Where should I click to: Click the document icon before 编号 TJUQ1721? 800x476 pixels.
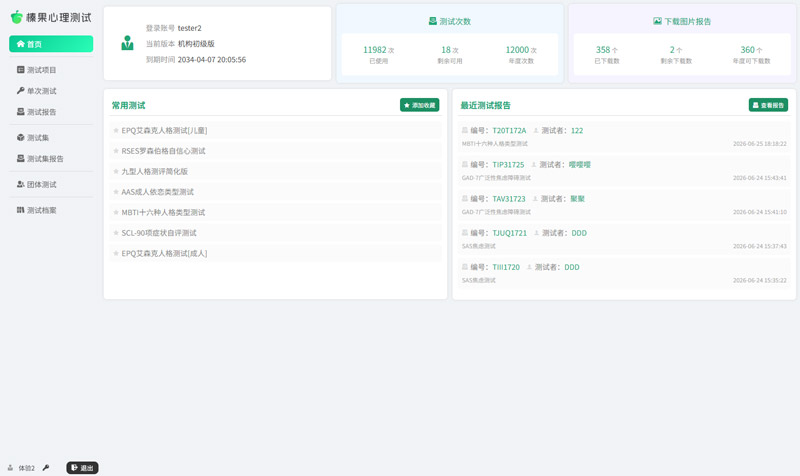tap(465, 233)
